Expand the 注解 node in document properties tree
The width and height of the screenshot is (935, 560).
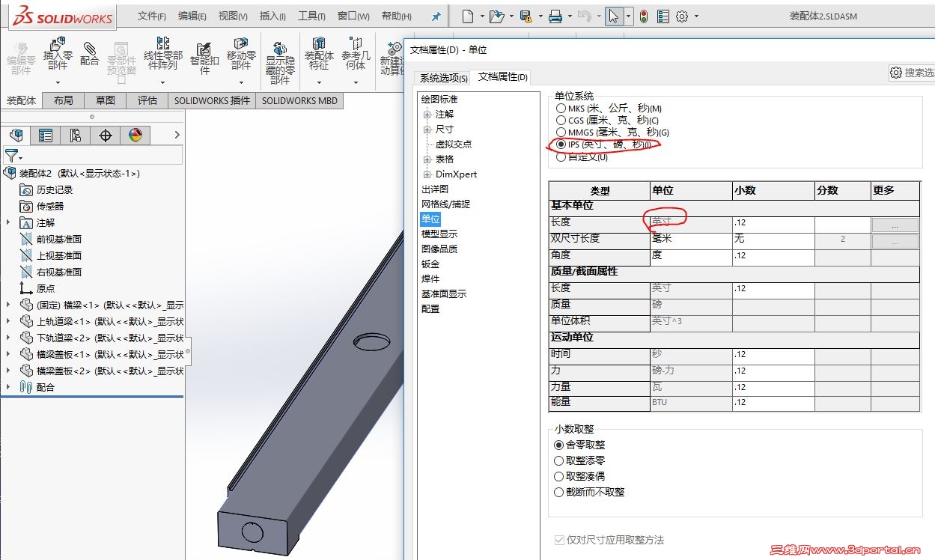427,115
